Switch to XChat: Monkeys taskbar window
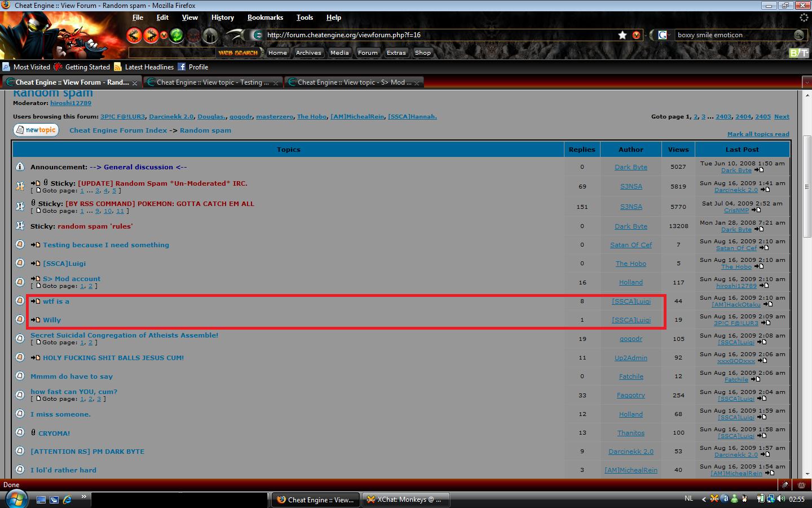This screenshot has width=812, height=508. click(405, 500)
